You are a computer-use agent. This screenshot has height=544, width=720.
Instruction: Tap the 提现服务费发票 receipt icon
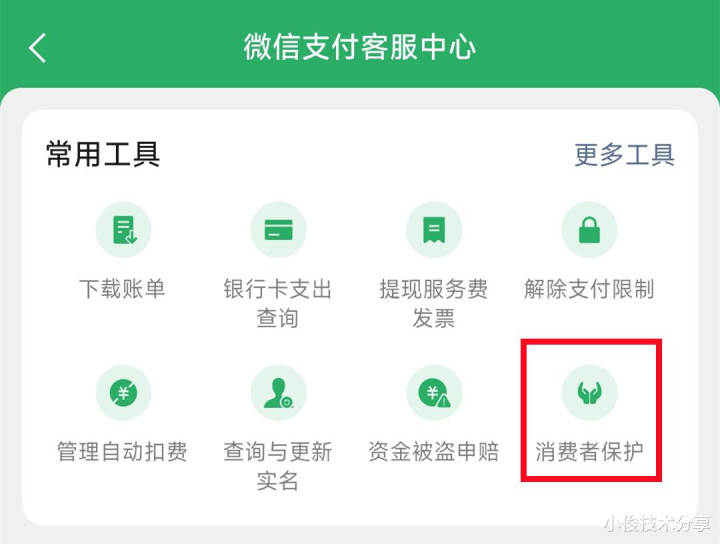(x=434, y=229)
